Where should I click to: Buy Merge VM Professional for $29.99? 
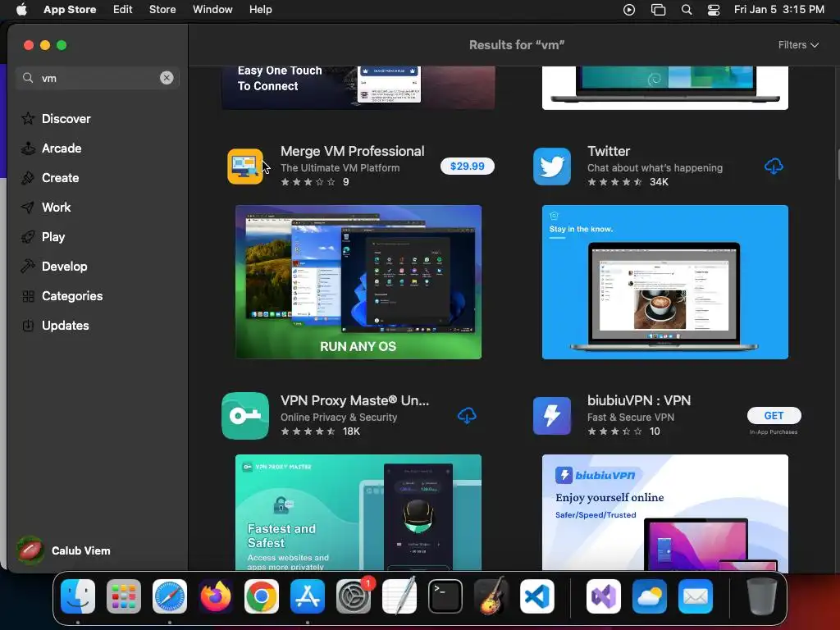point(467,166)
